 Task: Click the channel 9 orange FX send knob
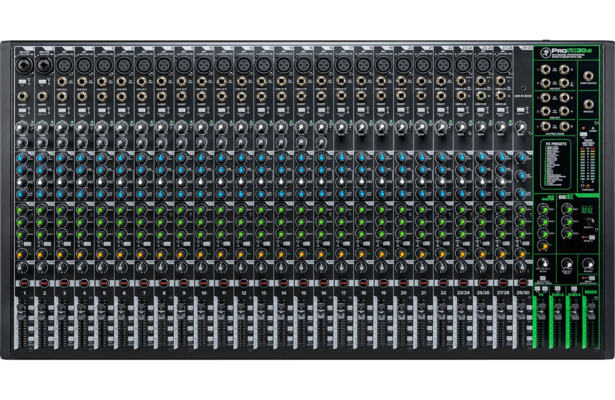(181, 255)
